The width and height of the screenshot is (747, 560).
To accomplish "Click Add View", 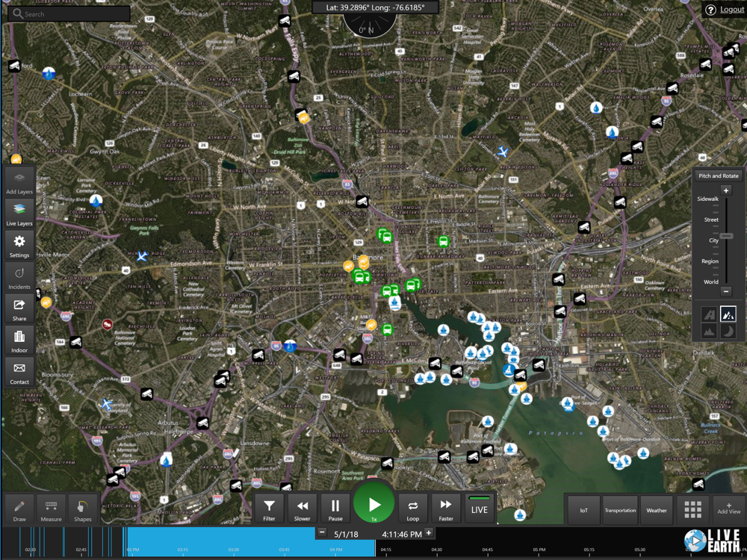I will click(729, 509).
